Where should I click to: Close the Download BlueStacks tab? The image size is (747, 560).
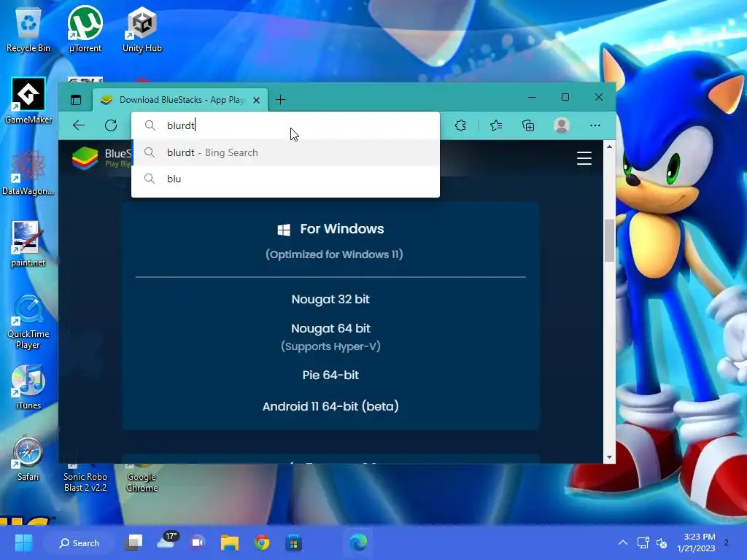pyautogui.click(x=256, y=100)
